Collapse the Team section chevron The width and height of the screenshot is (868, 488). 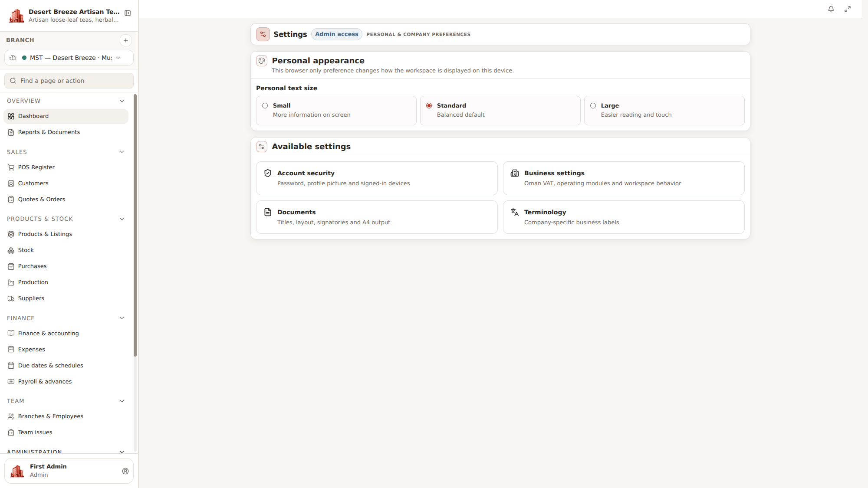122,401
